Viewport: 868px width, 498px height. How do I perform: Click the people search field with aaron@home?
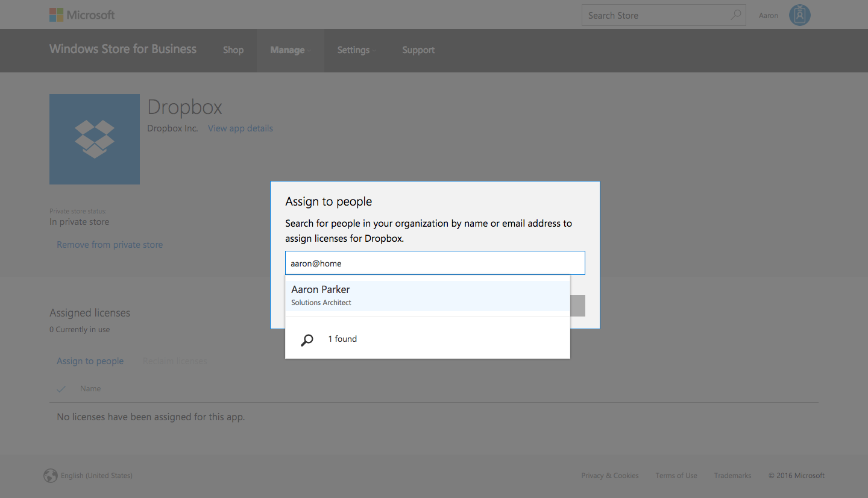pos(435,263)
